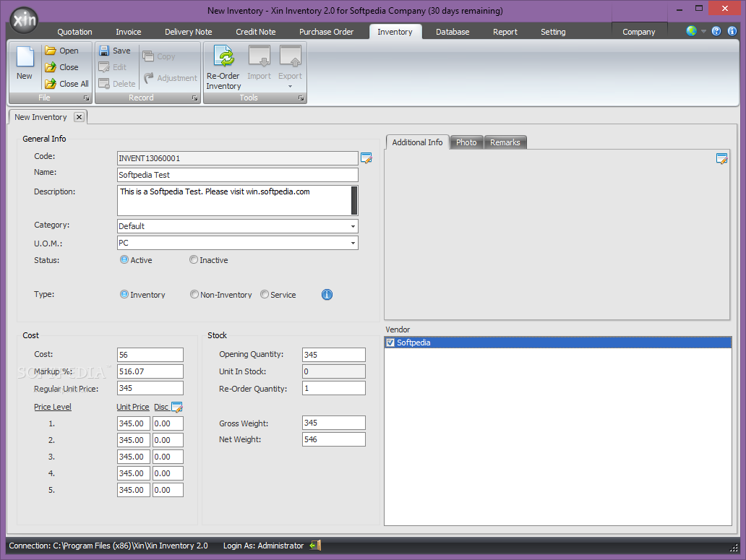The image size is (746, 560).
Task: Expand Tools group dialog launcher
Action: 301,98
